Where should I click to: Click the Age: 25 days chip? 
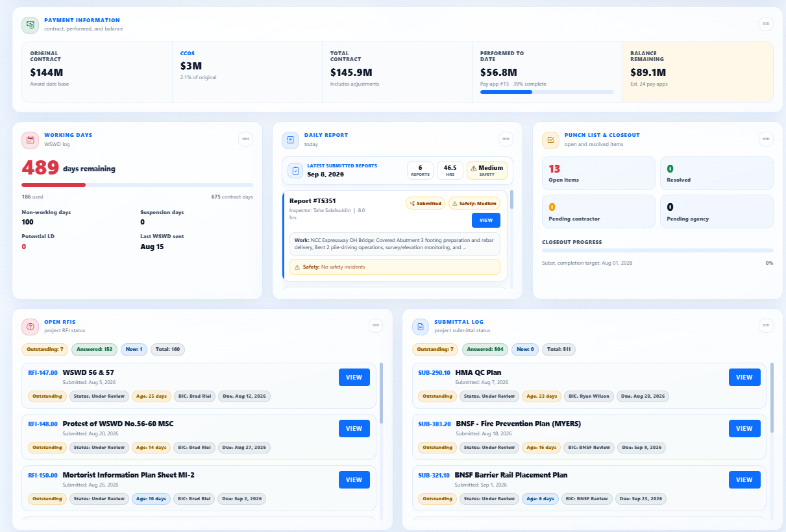[151, 396]
